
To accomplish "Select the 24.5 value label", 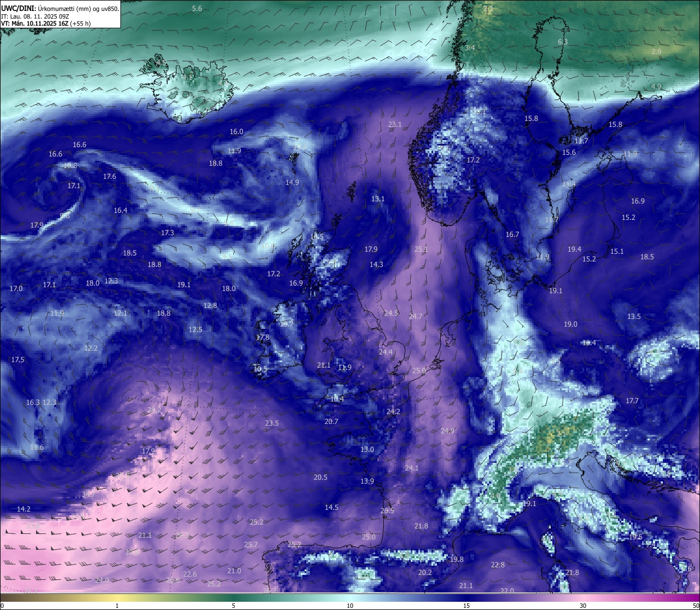I will (x=391, y=313).
